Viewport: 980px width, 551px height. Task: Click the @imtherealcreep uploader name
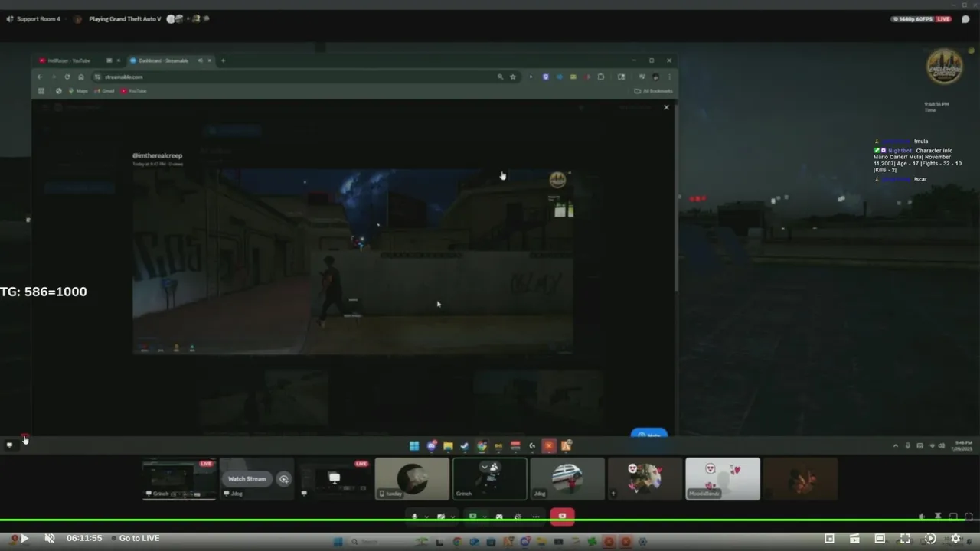[x=157, y=155]
